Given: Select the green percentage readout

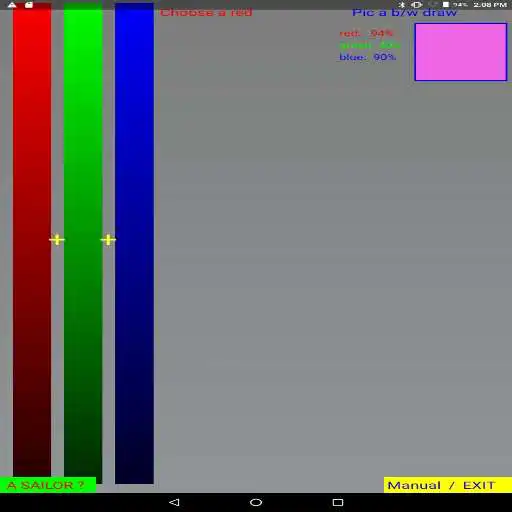Looking at the screenshot, I should (370, 45).
